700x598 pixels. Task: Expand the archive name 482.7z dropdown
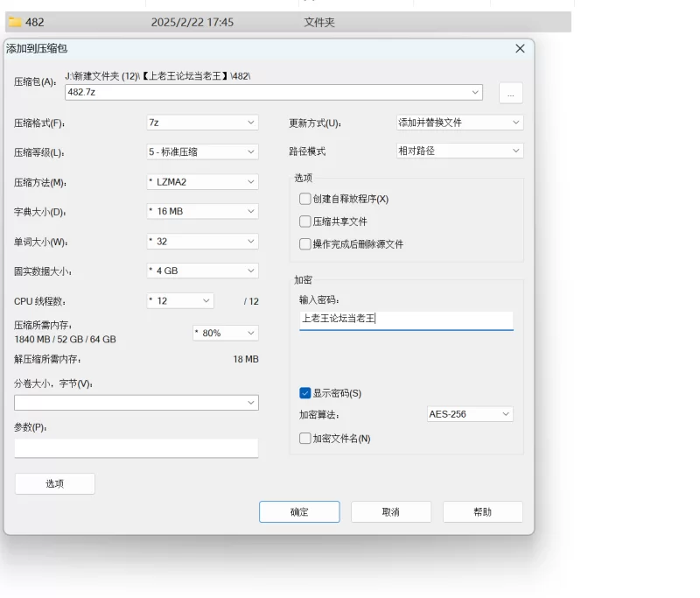(x=475, y=92)
